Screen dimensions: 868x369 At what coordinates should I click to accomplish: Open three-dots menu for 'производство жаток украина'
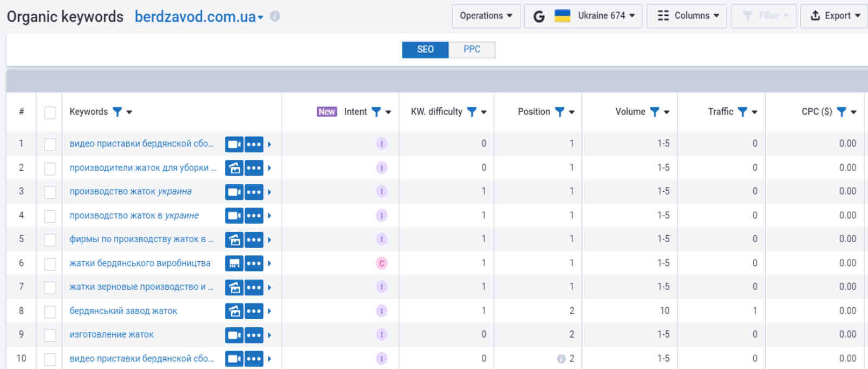coord(254,192)
